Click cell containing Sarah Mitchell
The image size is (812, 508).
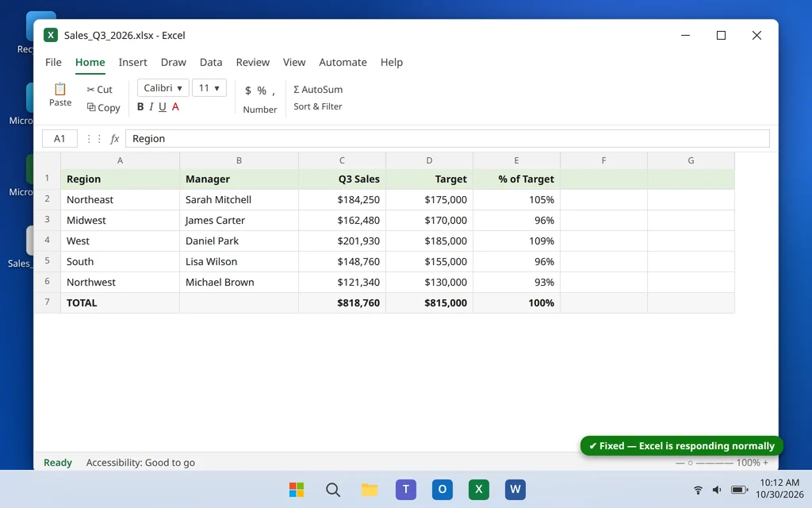pos(239,199)
